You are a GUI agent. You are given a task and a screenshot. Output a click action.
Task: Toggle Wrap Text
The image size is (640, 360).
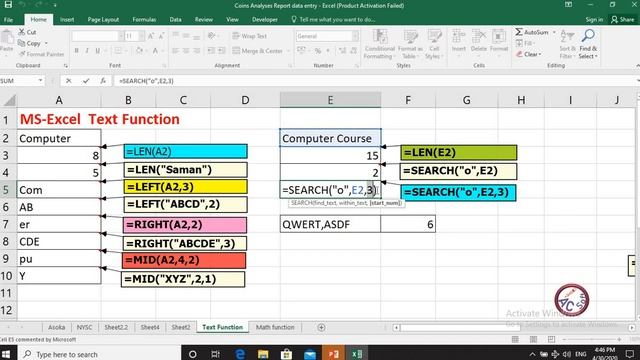click(x=249, y=36)
